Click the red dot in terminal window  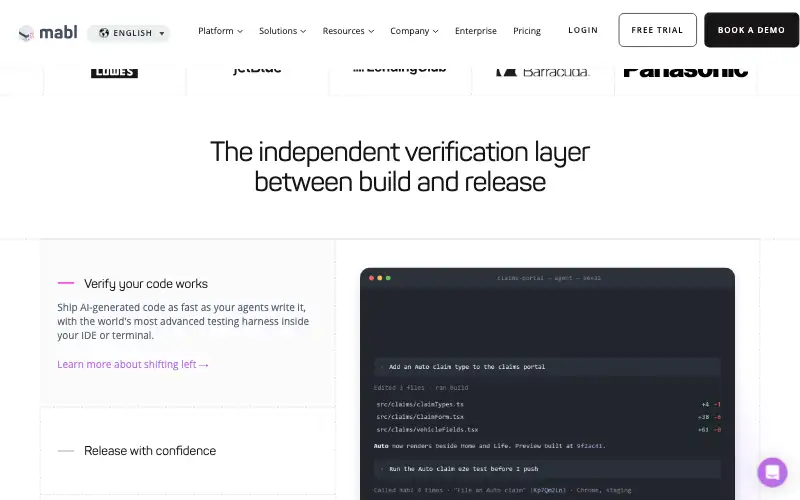(x=371, y=278)
